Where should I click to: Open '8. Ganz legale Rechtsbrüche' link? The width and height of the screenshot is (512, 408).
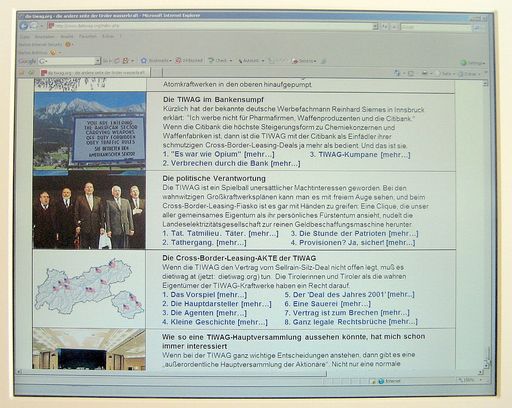tap(351, 322)
